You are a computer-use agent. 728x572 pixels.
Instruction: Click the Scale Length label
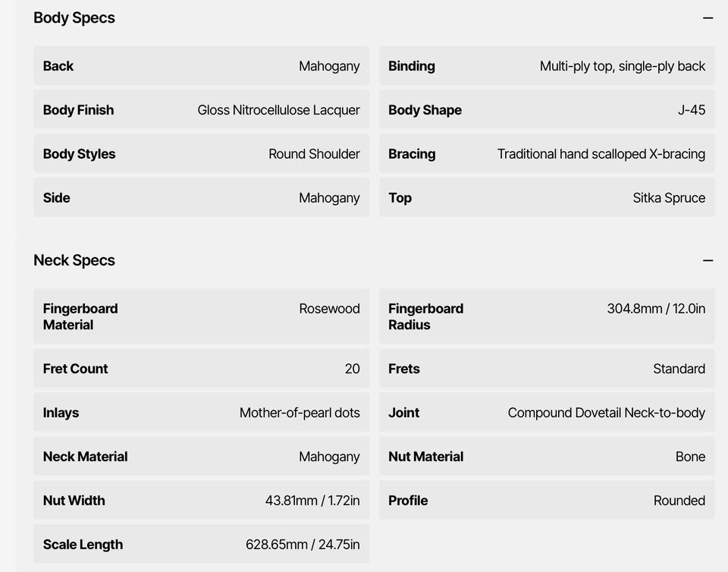point(83,545)
